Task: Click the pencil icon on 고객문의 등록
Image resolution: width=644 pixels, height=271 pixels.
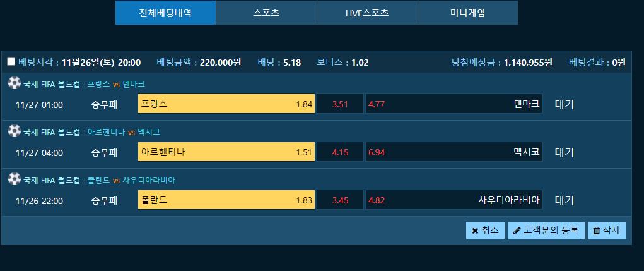Action: tap(517, 231)
